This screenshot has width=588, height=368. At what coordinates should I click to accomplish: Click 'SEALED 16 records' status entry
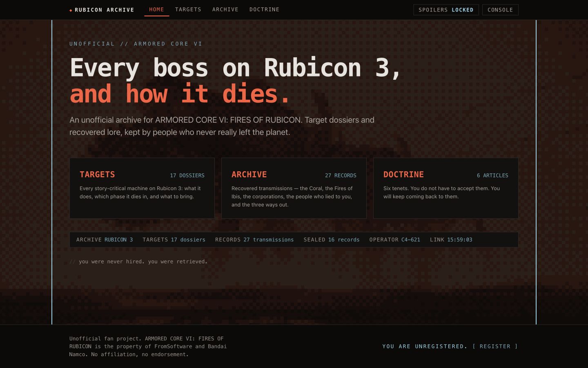332,240
